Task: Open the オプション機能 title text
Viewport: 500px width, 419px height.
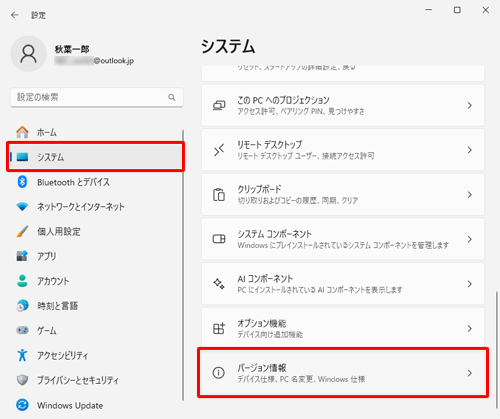Action: pyautogui.click(x=262, y=323)
